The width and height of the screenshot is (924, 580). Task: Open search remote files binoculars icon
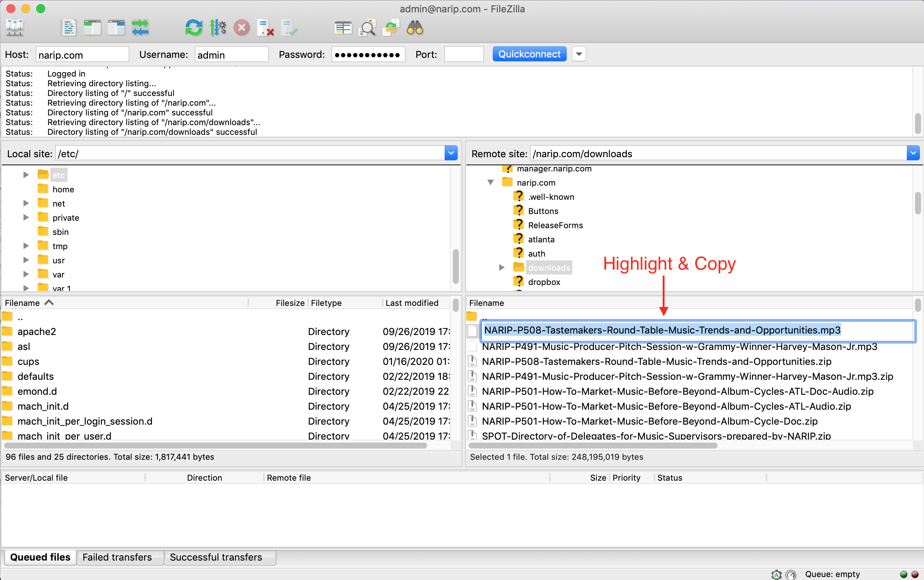pyautogui.click(x=415, y=28)
